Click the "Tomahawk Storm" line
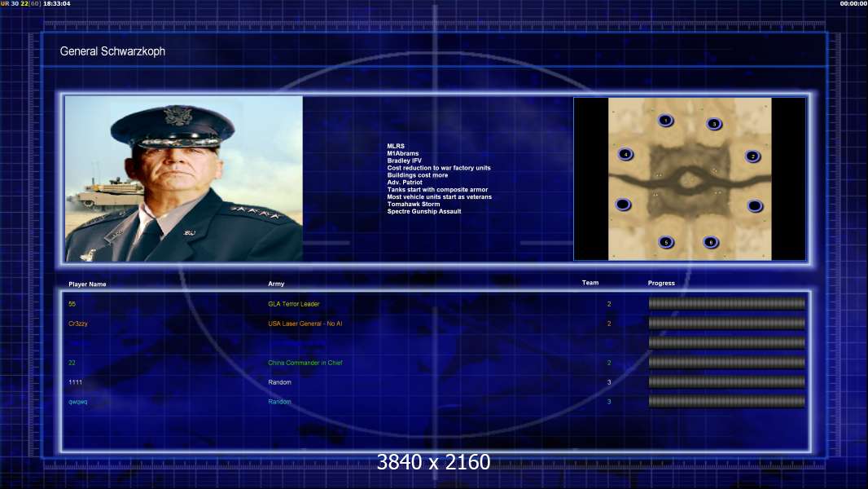Image resolution: width=868 pixels, height=489 pixels. (x=414, y=204)
